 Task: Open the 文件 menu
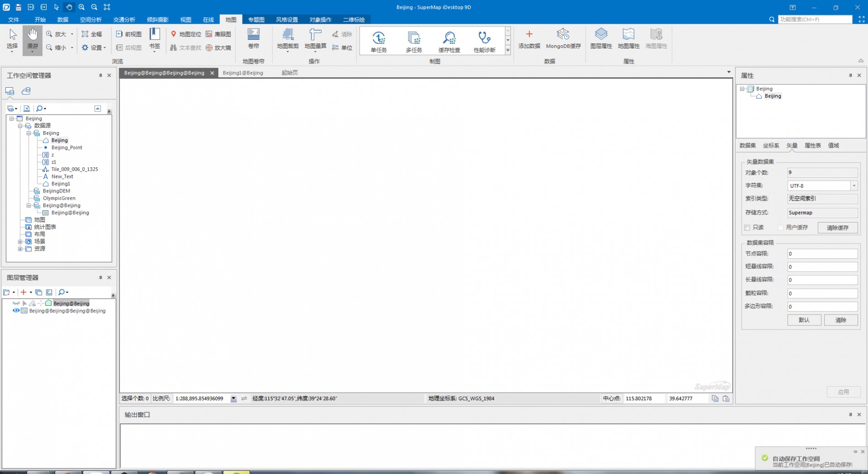coord(14,20)
